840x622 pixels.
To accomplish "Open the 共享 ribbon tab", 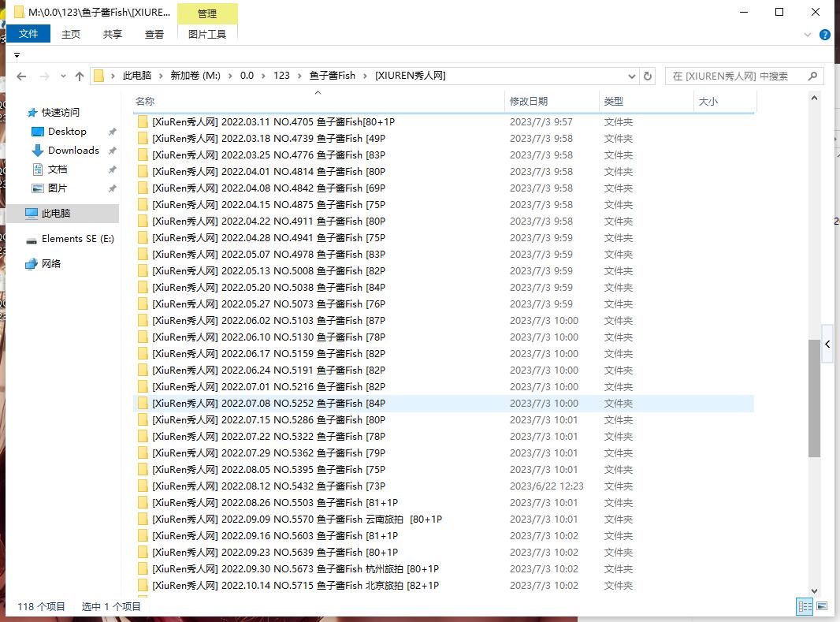I will (x=113, y=34).
